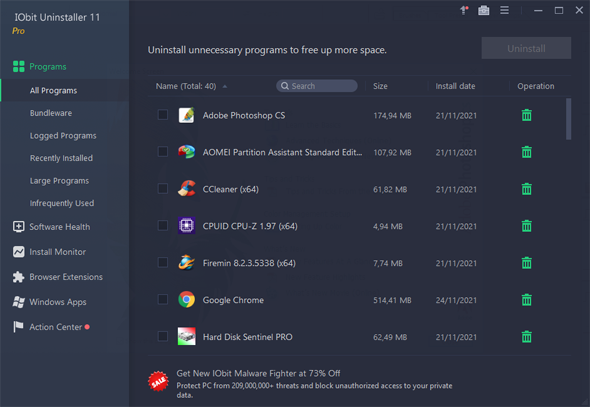
Task: Click the trash icon for Google Chrome
Action: [x=526, y=300]
